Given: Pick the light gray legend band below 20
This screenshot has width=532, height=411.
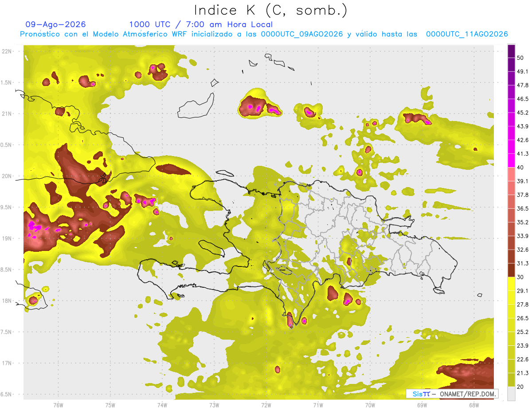Looking at the screenshot, I should (x=511, y=393).
